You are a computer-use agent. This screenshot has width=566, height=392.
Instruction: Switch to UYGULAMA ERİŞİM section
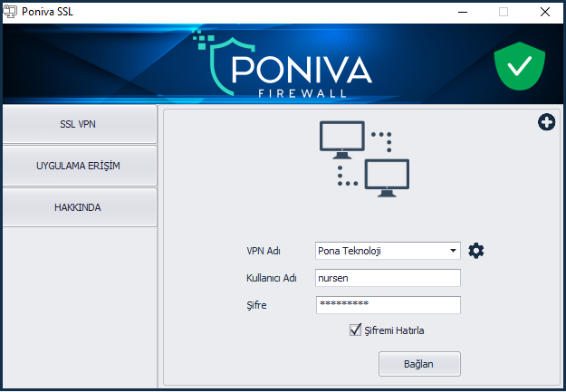[x=80, y=166]
